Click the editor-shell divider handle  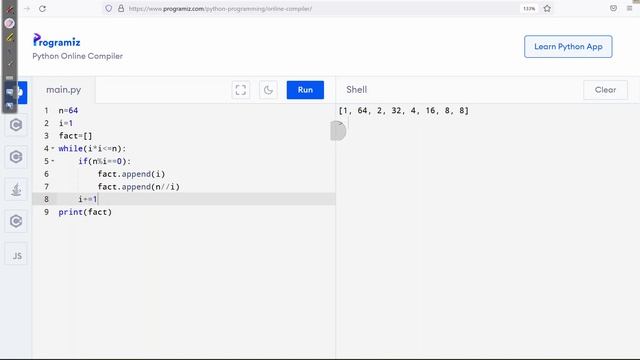337,131
